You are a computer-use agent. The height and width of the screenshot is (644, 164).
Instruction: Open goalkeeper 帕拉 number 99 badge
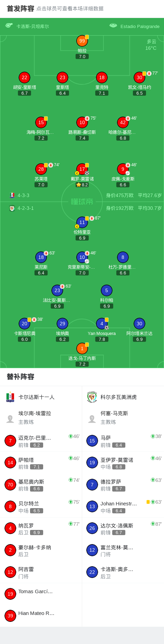coord(82,41)
